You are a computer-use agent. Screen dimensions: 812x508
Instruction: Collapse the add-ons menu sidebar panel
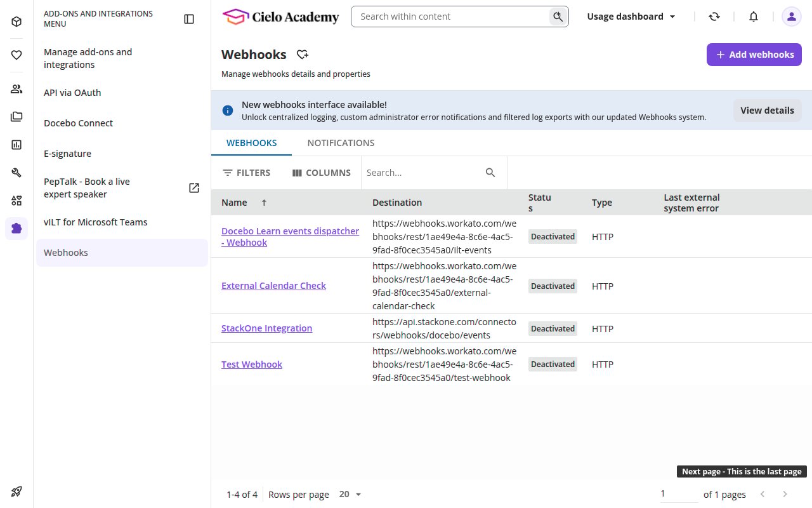point(189,19)
